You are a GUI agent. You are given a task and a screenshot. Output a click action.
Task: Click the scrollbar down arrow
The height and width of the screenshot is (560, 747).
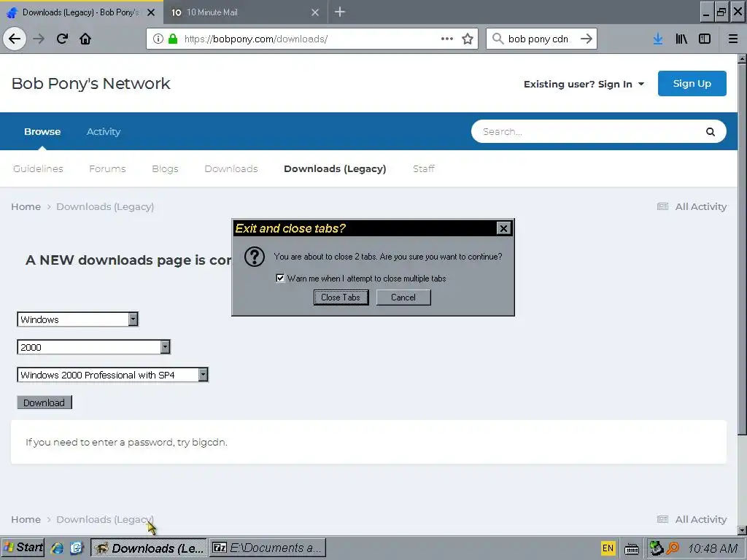click(x=742, y=530)
